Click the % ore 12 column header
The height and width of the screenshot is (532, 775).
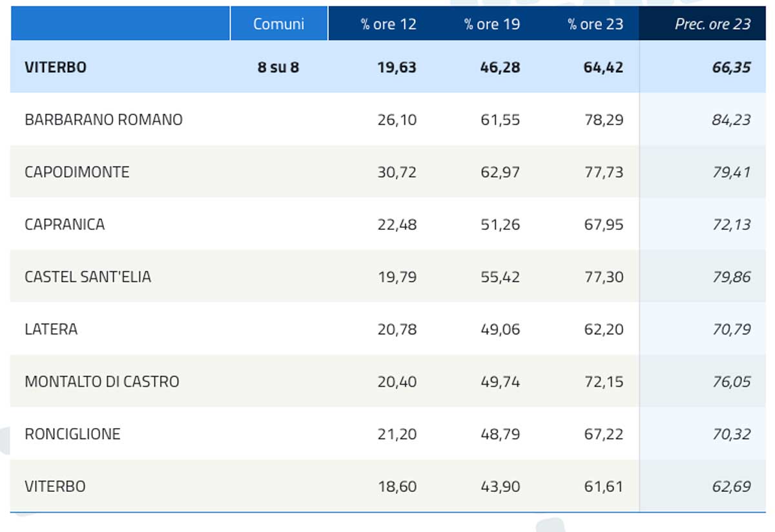[388, 24]
